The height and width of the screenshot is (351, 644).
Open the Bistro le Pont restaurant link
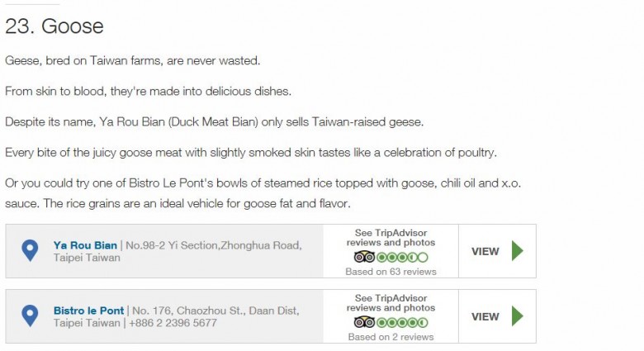tap(88, 311)
